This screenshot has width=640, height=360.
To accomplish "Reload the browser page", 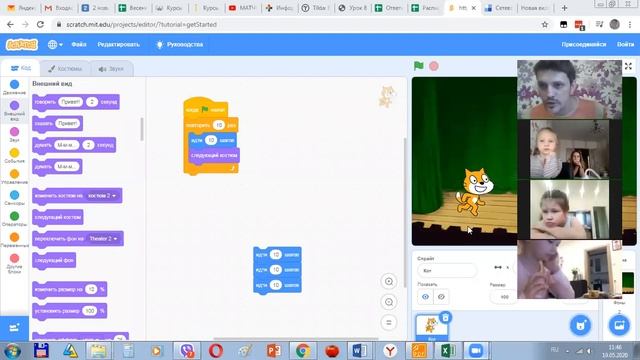I will 40,24.
